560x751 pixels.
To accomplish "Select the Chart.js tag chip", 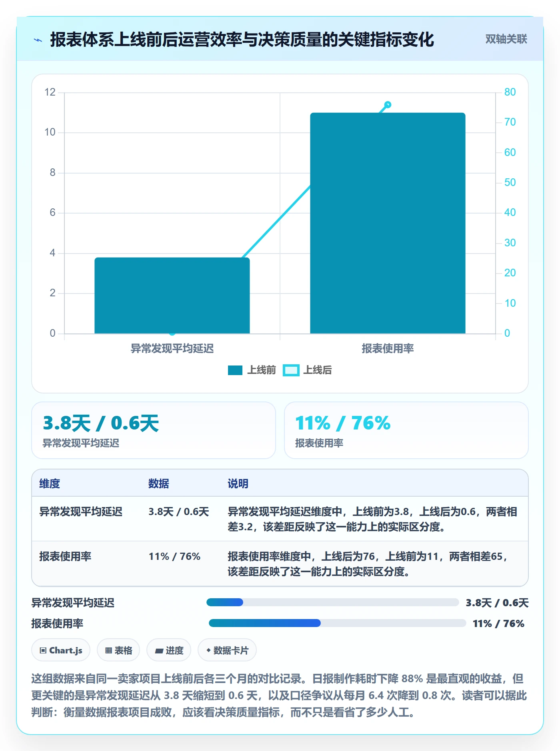I will [61, 650].
